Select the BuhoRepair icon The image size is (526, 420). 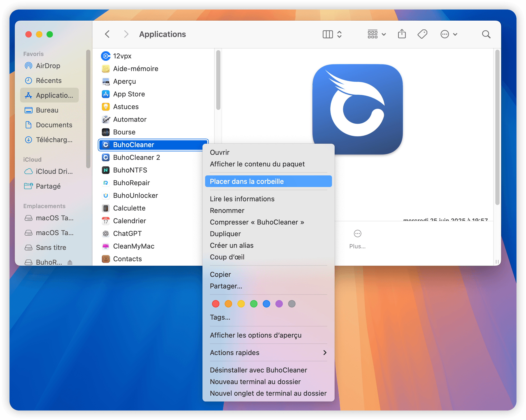[106, 183]
